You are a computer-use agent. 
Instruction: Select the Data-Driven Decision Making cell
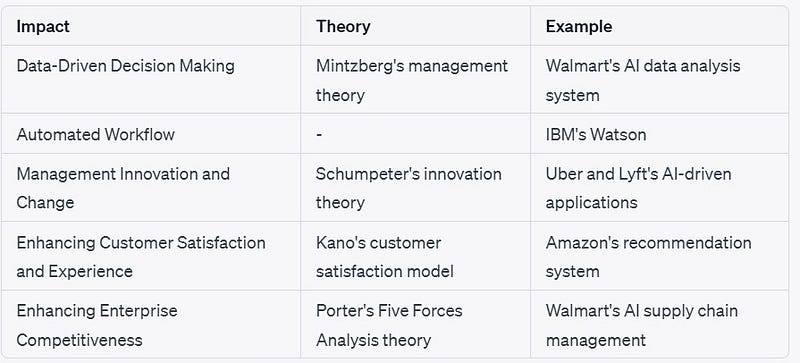click(x=151, y=80)
